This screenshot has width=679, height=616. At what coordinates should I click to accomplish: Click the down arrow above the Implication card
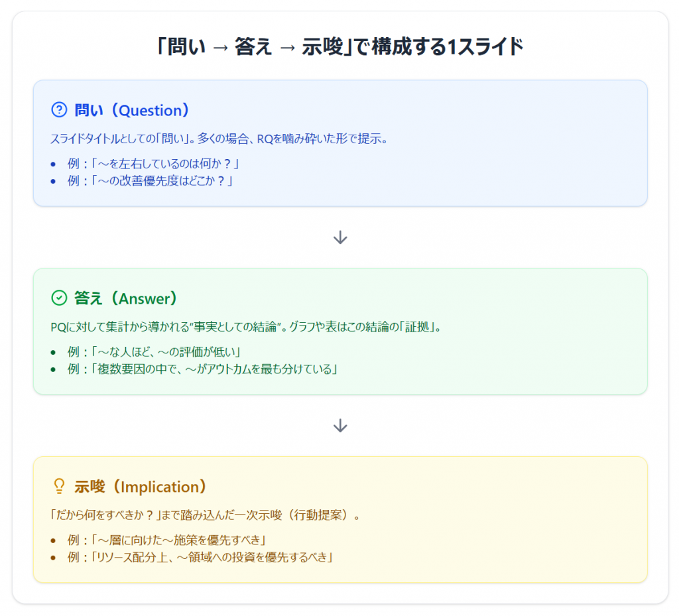click(340, 426)
